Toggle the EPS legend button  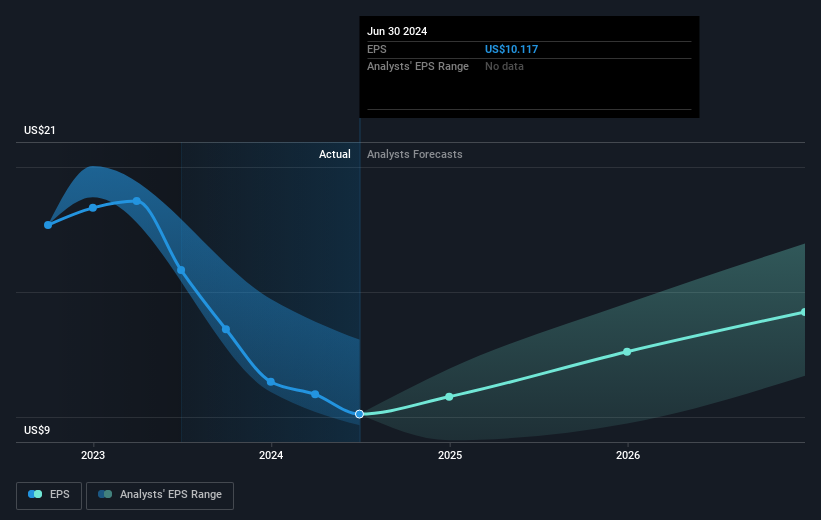point(49,495)
